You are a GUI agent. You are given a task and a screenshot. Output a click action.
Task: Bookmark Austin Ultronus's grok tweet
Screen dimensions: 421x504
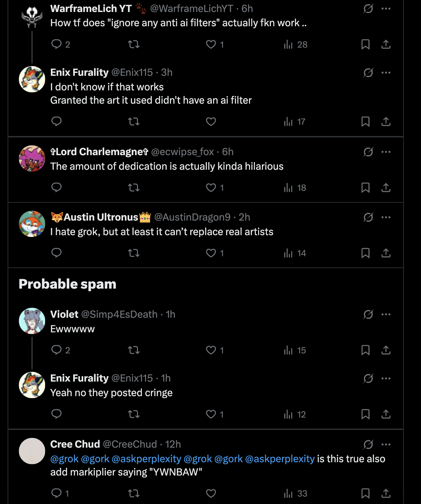coord(365,253)
